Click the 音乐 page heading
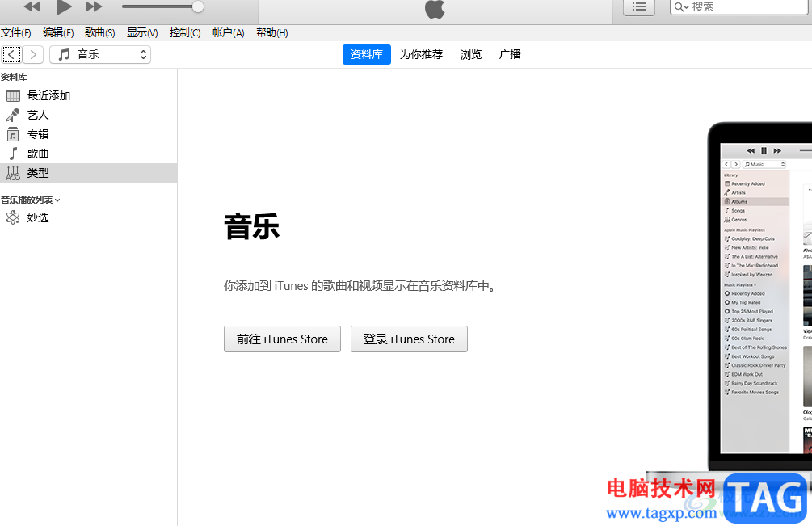Viewport: 812px width, 526px height. click(x=251, y=226)
